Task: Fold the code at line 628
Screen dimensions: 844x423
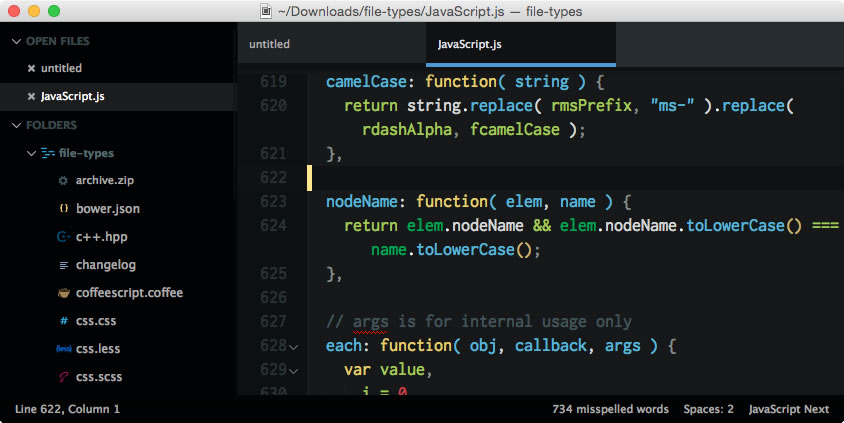Action: pos(293,346)
